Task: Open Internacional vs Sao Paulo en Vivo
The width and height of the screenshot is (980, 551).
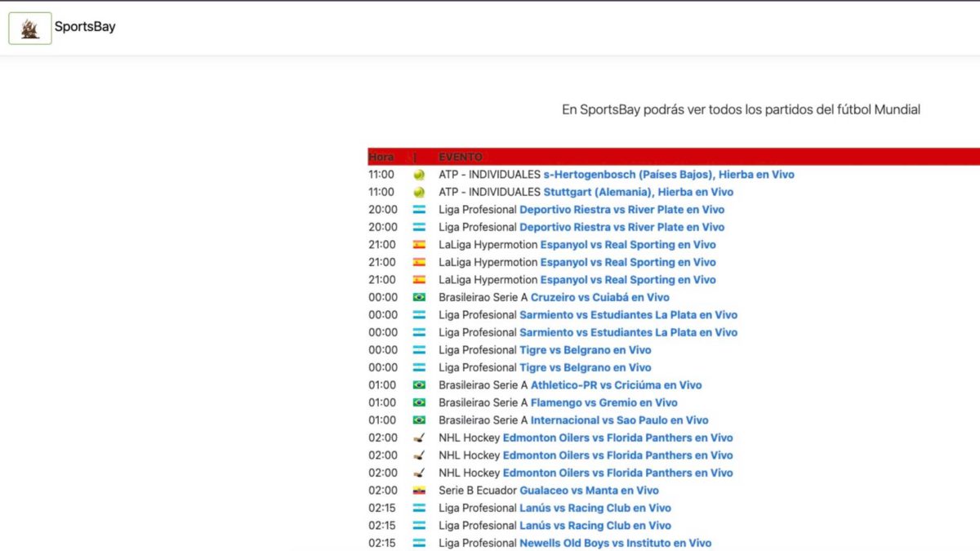Action: (620, 420)
